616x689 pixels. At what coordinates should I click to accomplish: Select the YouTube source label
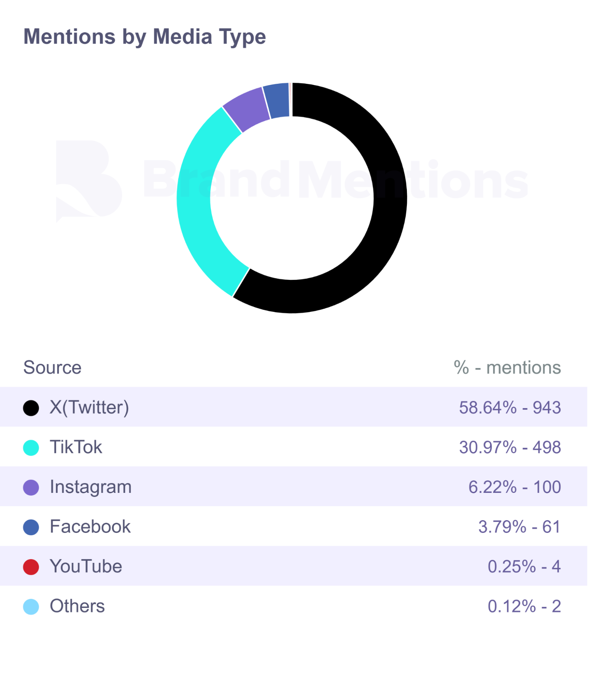(x=86, y=566)
